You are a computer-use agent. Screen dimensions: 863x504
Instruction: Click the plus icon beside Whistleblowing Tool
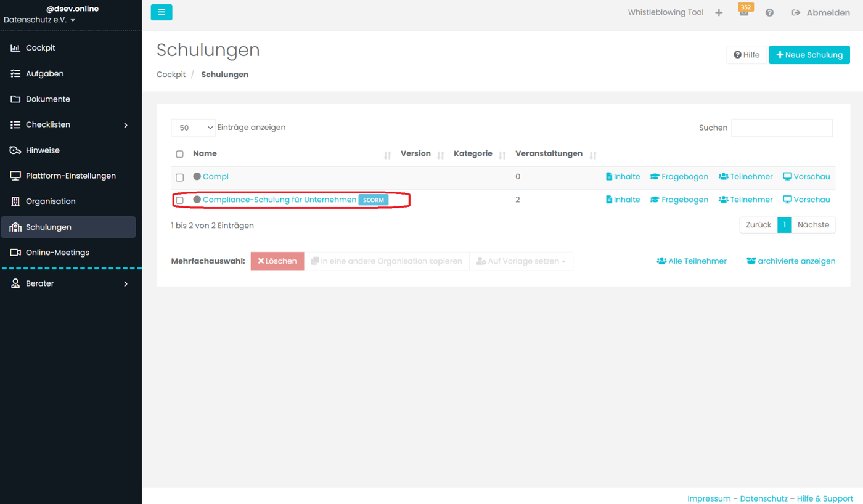pyautogui.click(x=719, y=12)
